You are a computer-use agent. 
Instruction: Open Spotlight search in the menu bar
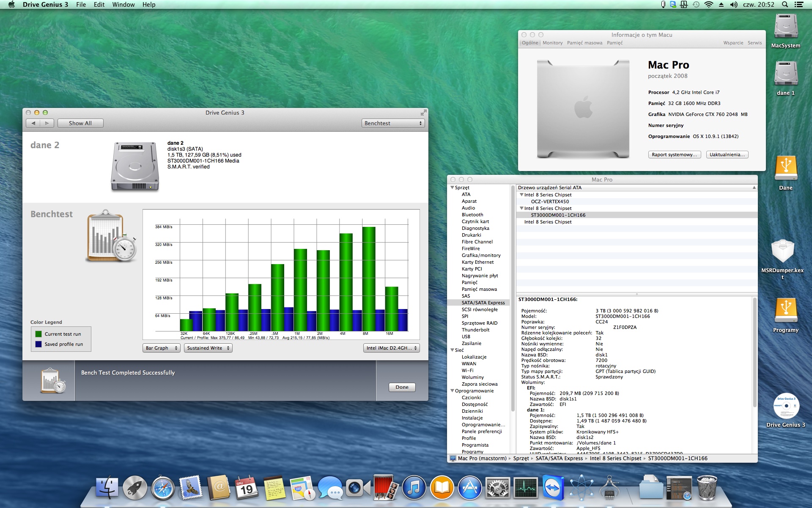[785, 5]
